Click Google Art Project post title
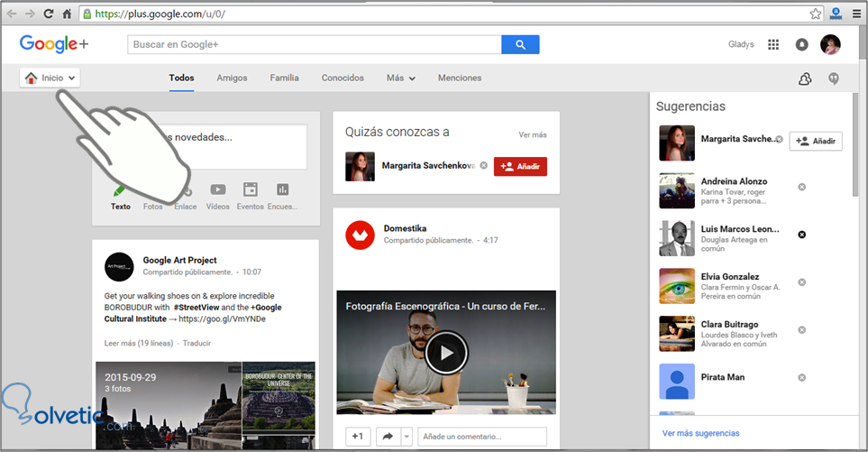The height and width of the screenshot is (452, 868). pyautogui.click(x=179, y=261)
